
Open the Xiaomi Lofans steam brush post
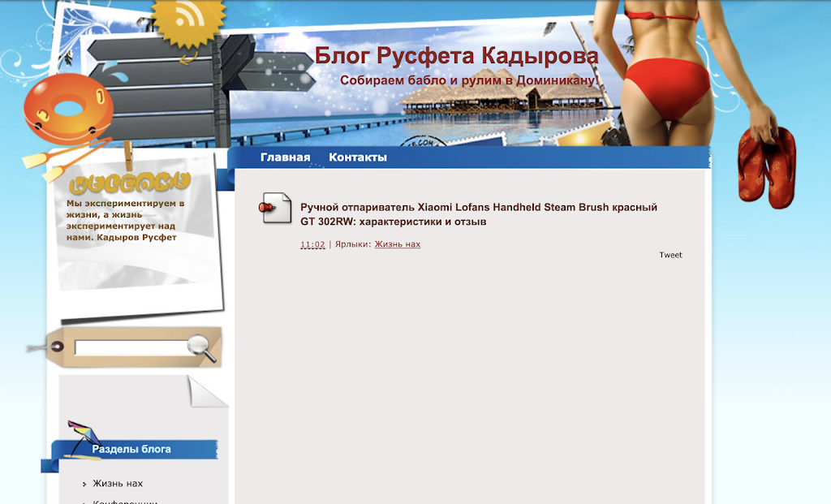(478, 214)
